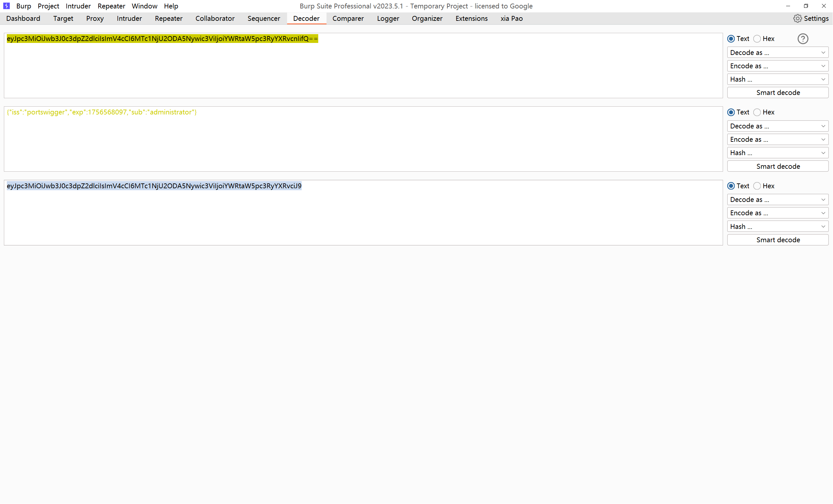The width and height of the screenshot is (833, 504).
Task: Click the third panel's base64 text field
Action: 363,213
